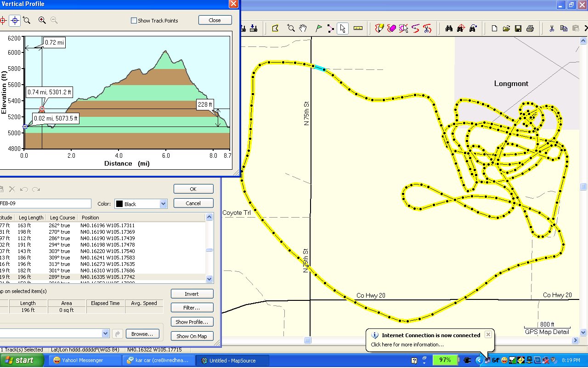Choose the track eraser tool
588x368 pixels.
click(391, 29)
